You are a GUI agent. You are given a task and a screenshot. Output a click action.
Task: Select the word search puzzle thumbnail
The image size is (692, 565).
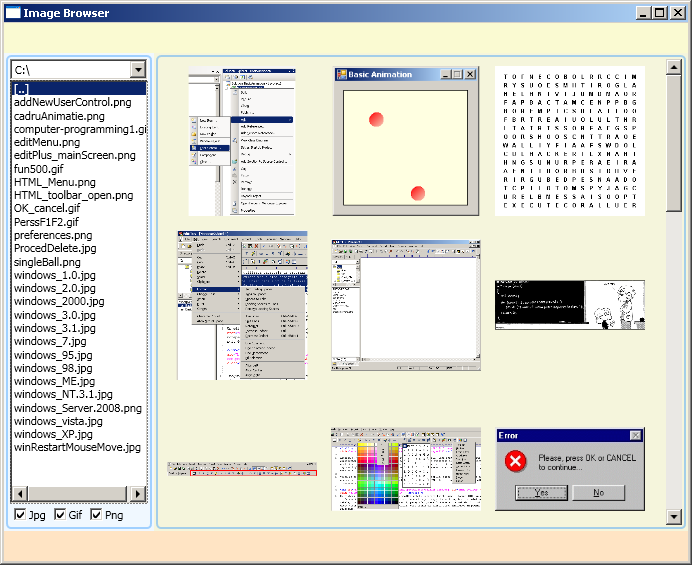click(570, 141)
